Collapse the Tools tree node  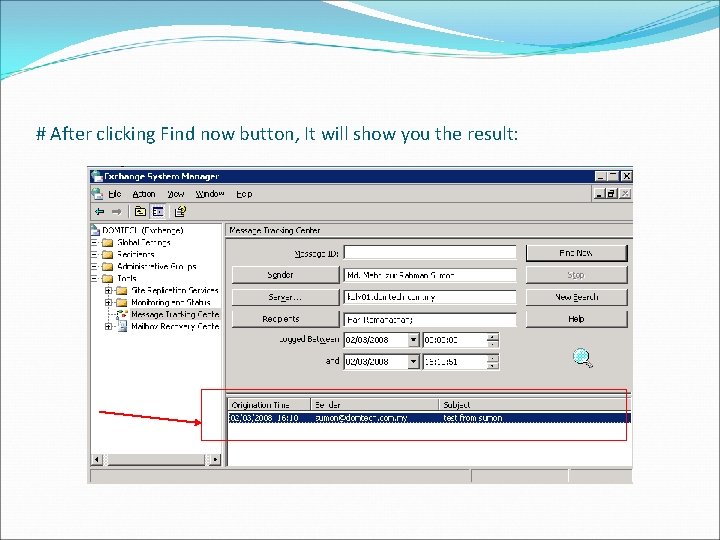pos(94,278)
